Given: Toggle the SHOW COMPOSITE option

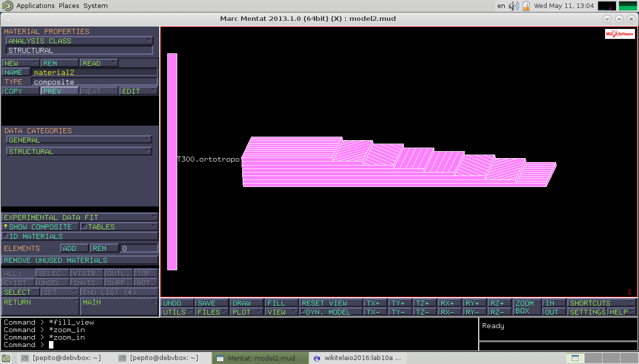Looking at the screenshot, I should 40,227.
